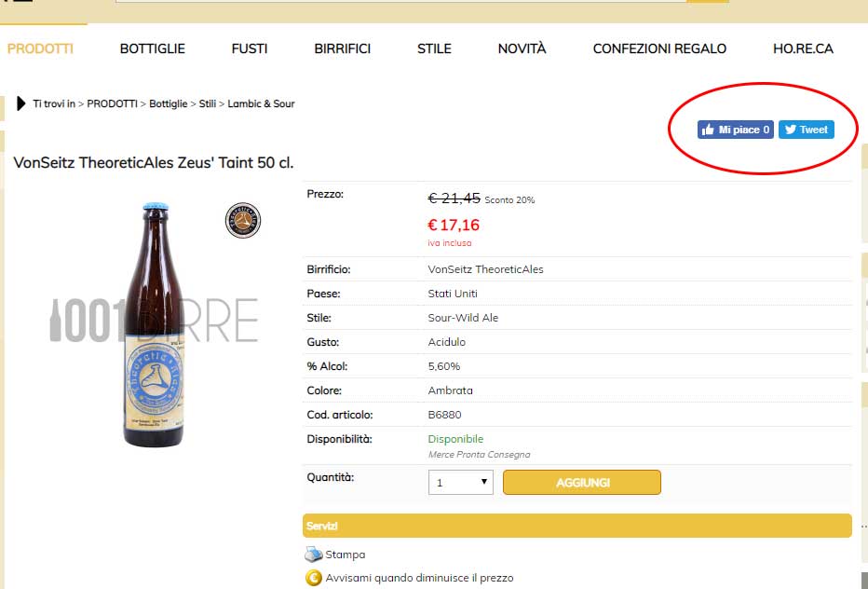This screenshot has height=589, width=868.
Task: Select BIRRIFICI in the navigation bar
Action: click(x=343, y=48)
